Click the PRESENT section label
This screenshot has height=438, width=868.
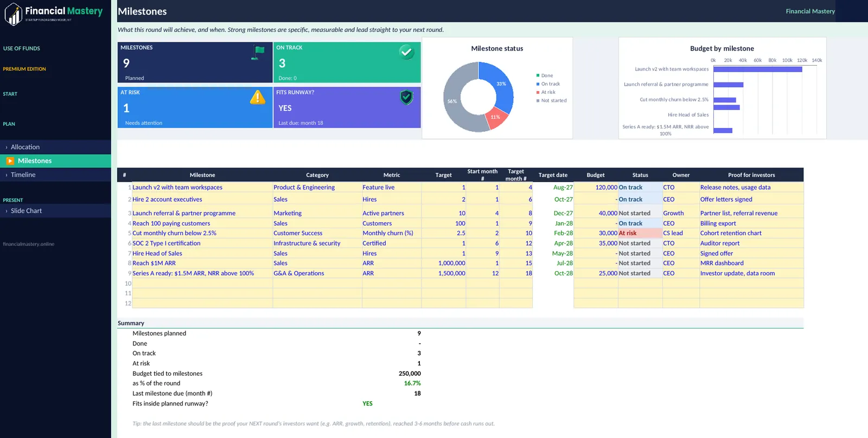(12, 200)
